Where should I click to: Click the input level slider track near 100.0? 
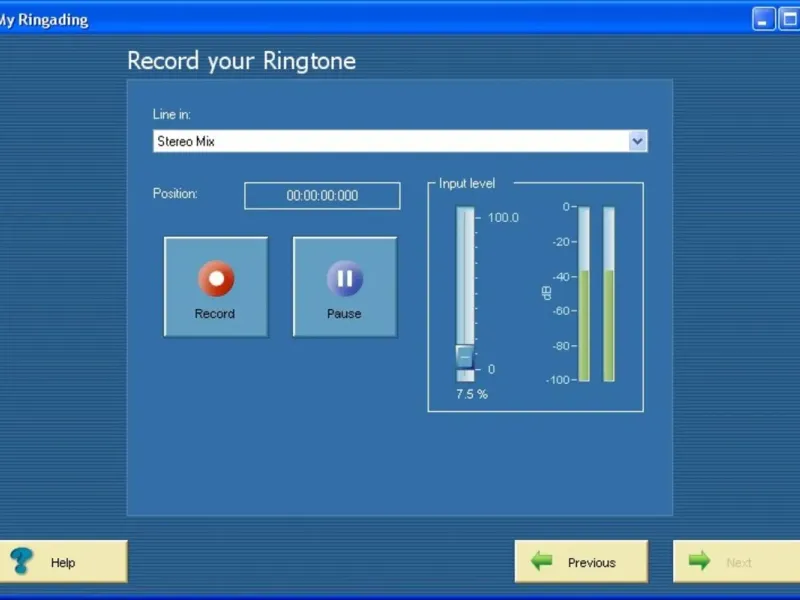point(465,218)
